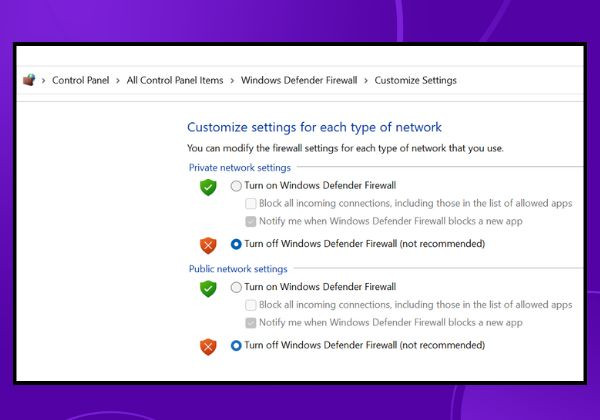Click the firewall icon in the address bar

pyautogui.click(x=29, y=80)
